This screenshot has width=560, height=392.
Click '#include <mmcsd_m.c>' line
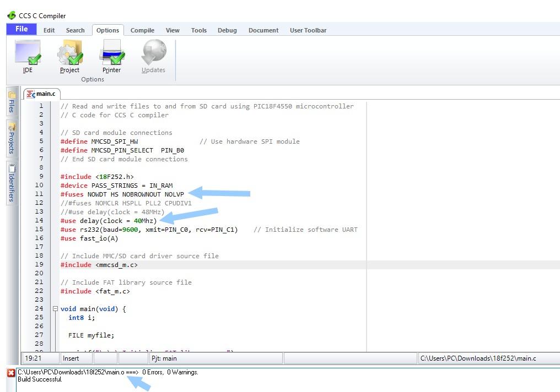99,265
